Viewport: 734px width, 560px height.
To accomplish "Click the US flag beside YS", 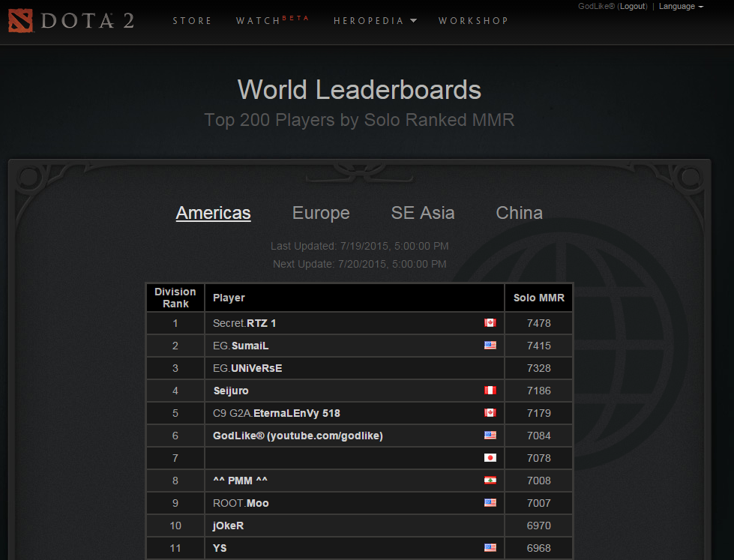I will click(x=490, y=547).
